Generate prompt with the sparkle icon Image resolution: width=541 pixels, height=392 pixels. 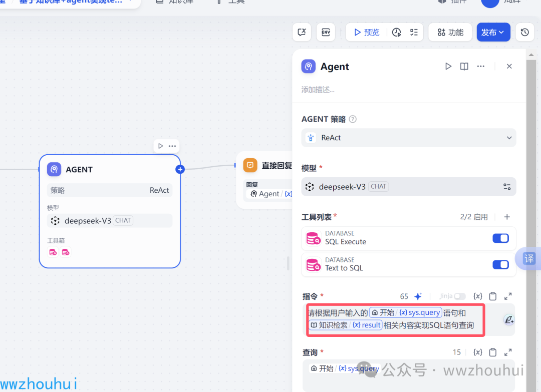(418, 296)
